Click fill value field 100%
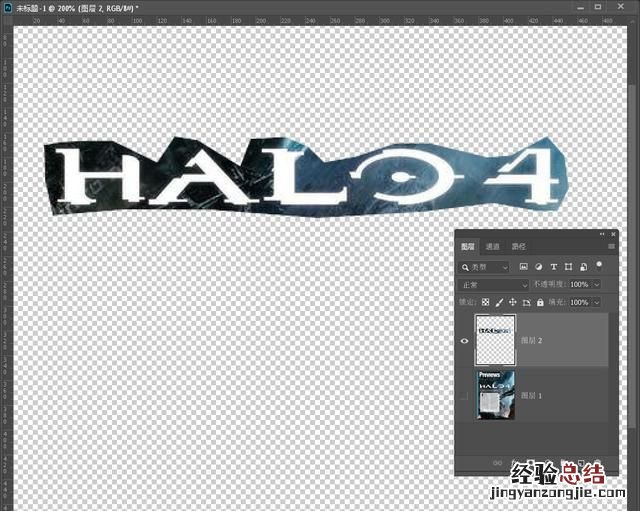Screen dimensions: 640x511 (x=580, y=302)
